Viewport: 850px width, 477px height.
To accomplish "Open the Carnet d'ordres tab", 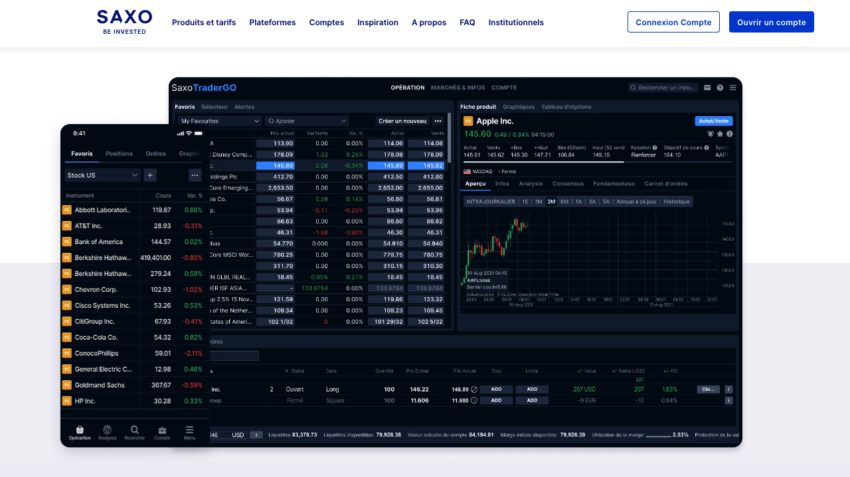I will coord(666,184).
